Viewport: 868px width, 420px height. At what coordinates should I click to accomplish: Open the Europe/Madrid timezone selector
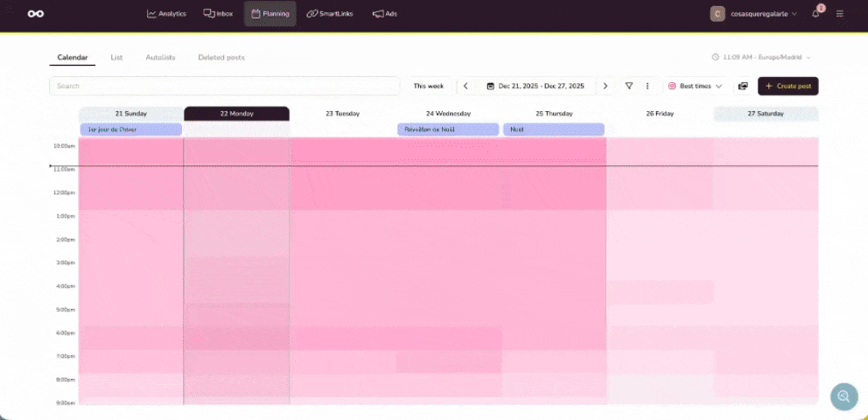click(762, 58)
